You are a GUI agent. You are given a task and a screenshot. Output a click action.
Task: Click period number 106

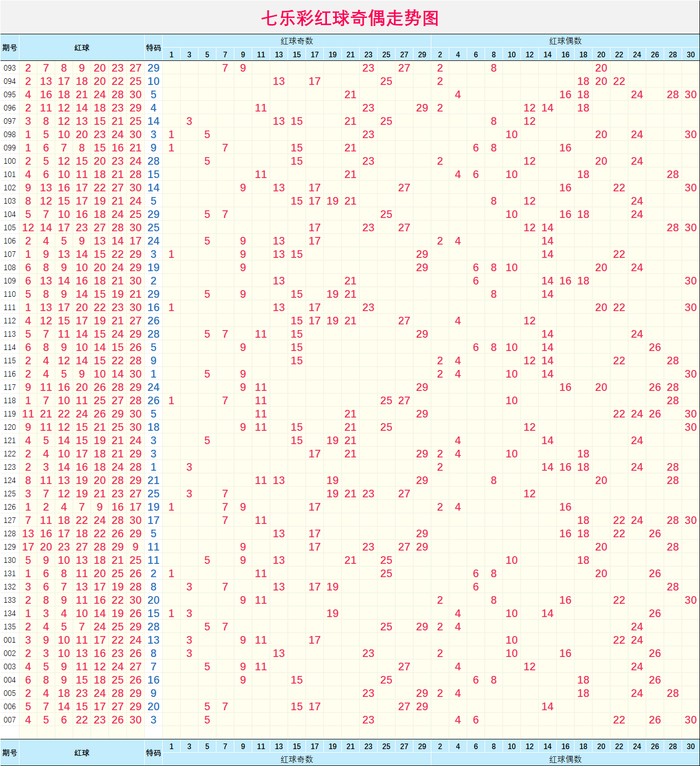pyautogui.click(x=10, y=241)
